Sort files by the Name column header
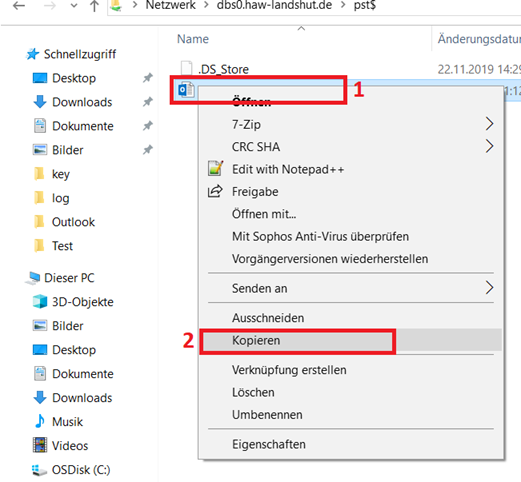Screen dimensions: 521x482 [193, 39]
